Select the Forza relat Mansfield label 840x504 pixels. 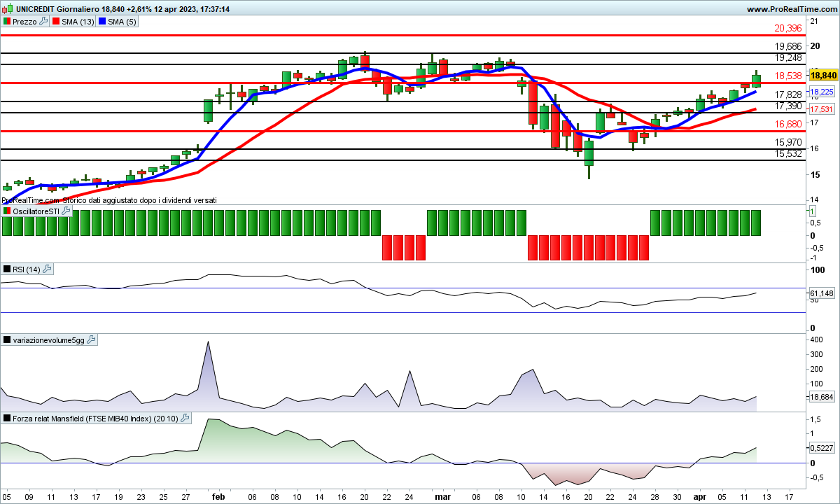point(95,419)
